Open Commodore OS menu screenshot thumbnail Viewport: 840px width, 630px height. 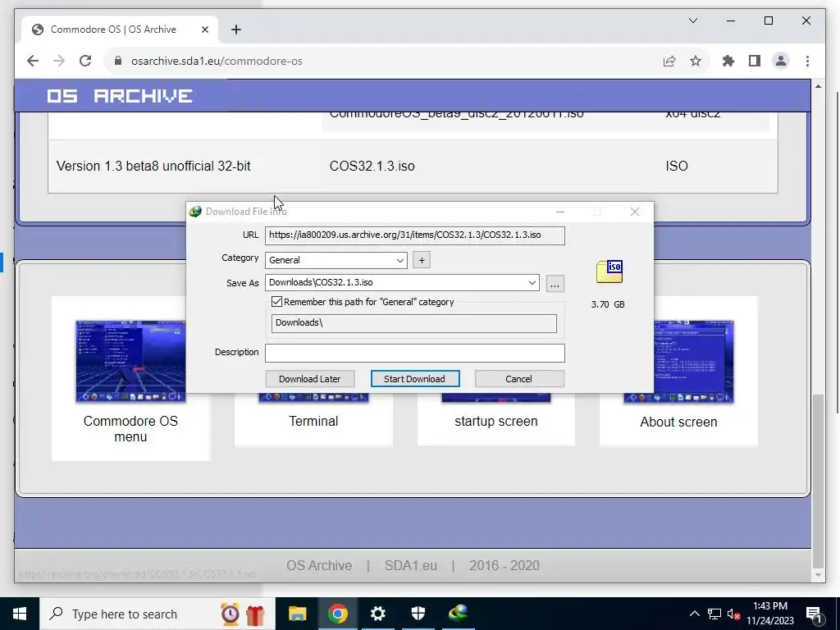130,361
